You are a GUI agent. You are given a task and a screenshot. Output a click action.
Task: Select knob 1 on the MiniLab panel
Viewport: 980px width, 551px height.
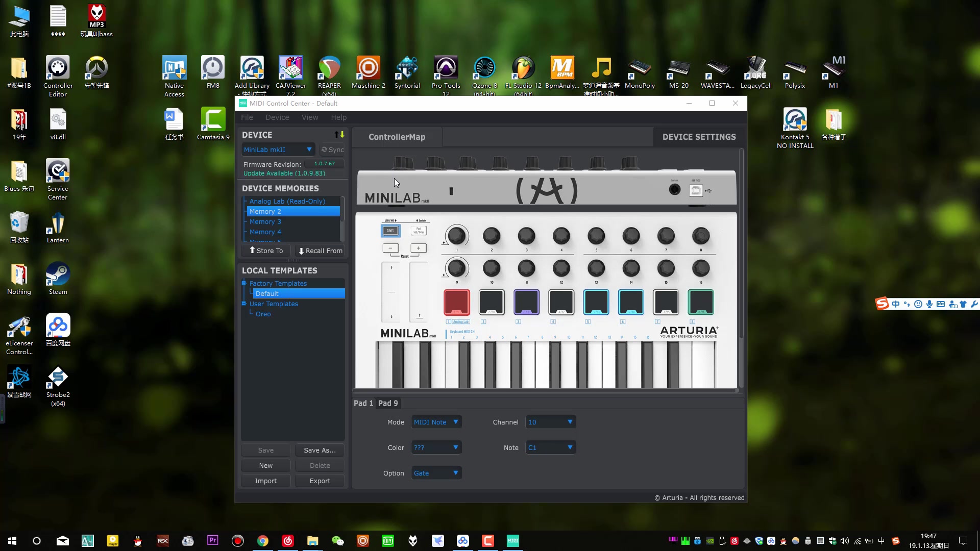[x=456, y=236]
